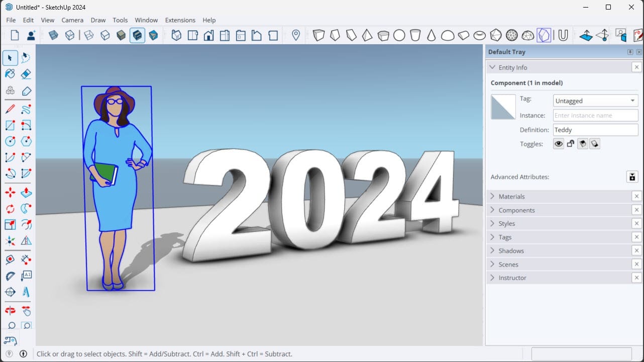The height and width of the screenshot is (362, 644).
Task: Pick the Paint Bucket tool
Action: point(10,74)
